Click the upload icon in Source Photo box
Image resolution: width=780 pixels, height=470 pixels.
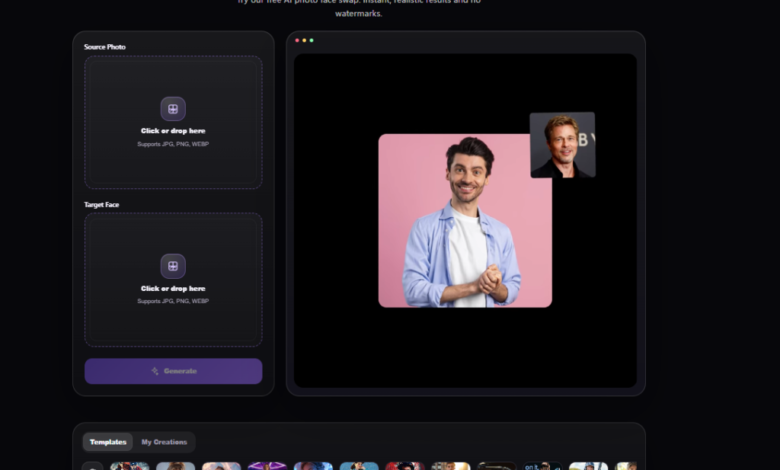[x=173, y=109]
